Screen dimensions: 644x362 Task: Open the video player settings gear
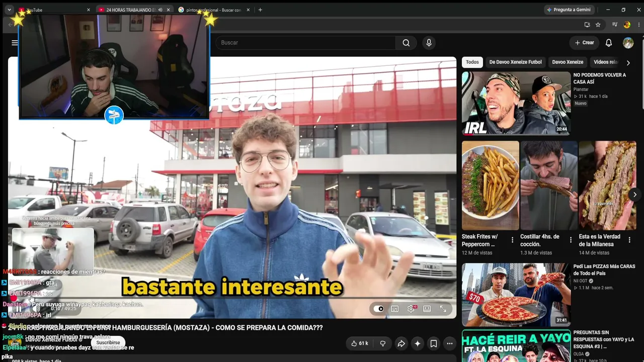(x=411, y=309)
